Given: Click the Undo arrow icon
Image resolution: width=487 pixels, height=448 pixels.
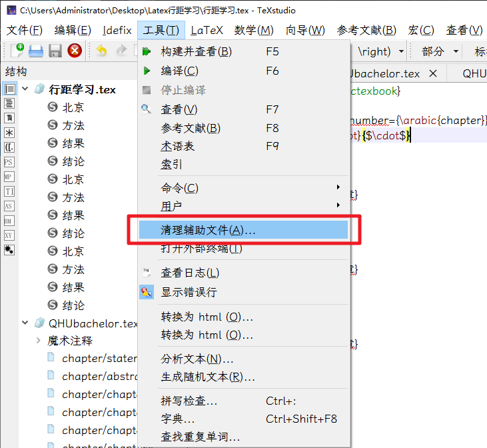Looking at the screenshot, I should 101,51.
